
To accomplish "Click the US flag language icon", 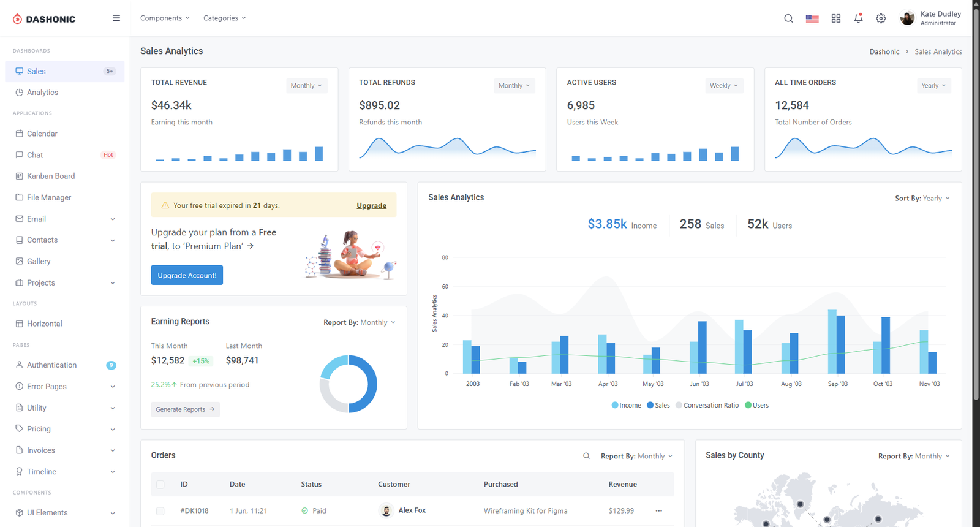I will pyautogui.click(x=812, y=18).
